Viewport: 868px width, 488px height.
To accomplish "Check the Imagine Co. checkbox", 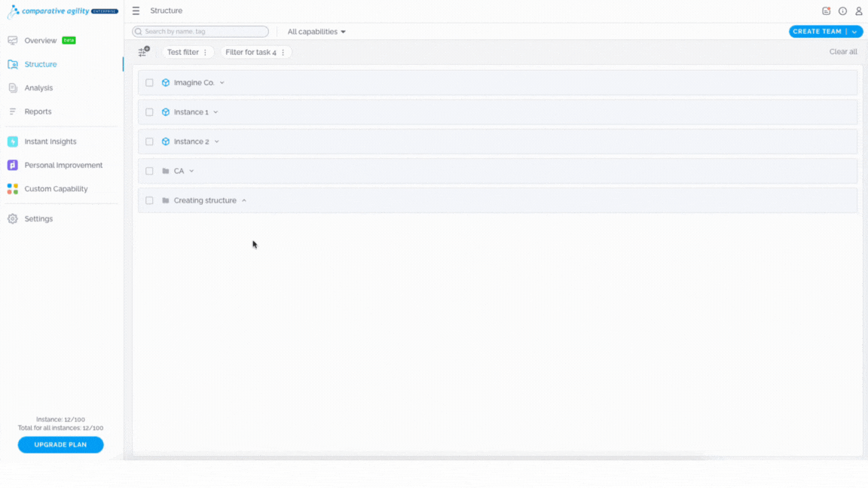I will pyautogui.click(x=149, y=82).
